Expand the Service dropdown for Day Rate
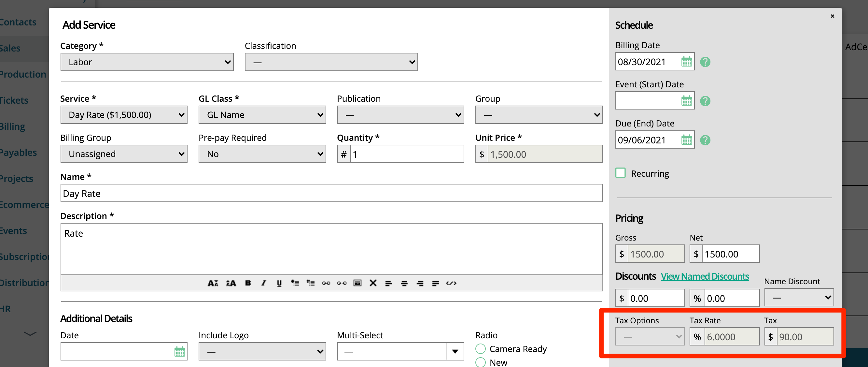The width and height of the screenshot is (868, 367). (124, 115)
